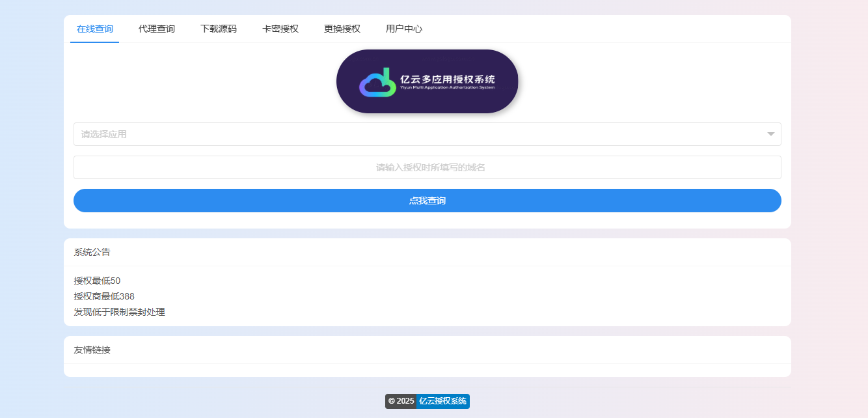Select the 授权最低50 announcement line
Screen dimensions: 868x418
pos(97,281)
